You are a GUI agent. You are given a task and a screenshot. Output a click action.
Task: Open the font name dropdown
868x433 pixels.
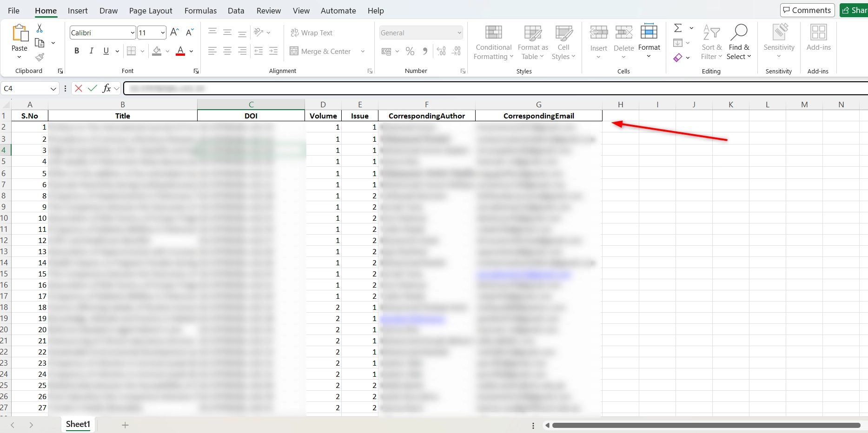tap(133, 33)
